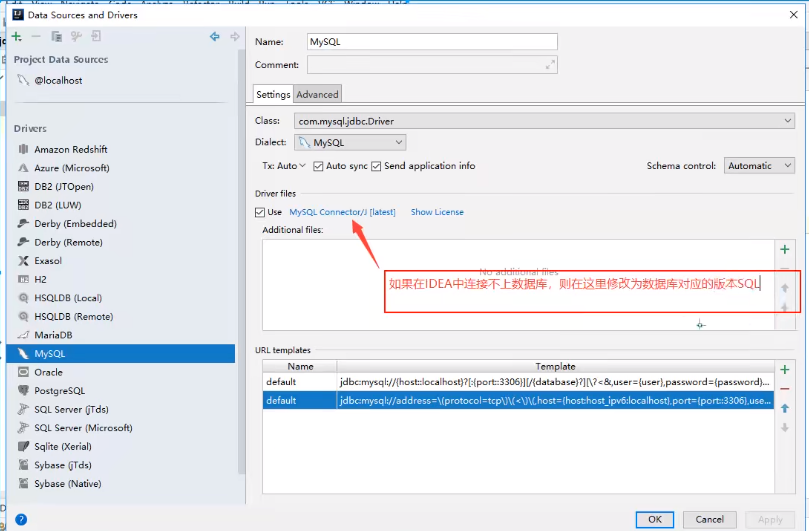The height and width of the screenshot is (531, 809).
Task: Select the PostgreSQL driver
Action: point(121,391)
